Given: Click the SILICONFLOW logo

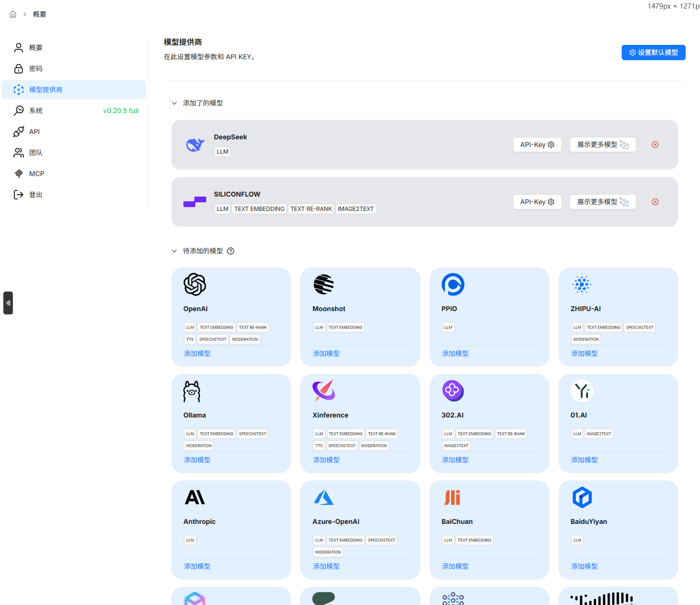Looking at the screenshot, I should point(195,202).
